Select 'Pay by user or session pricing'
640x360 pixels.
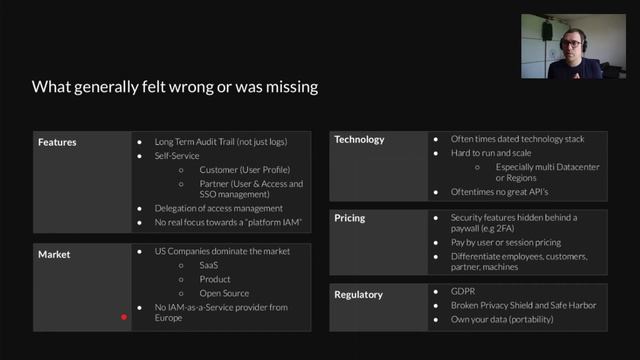point(506,242)
